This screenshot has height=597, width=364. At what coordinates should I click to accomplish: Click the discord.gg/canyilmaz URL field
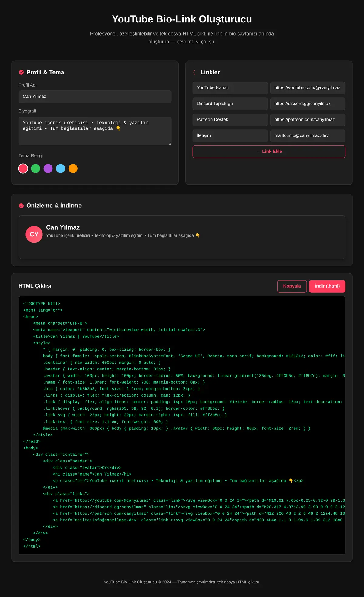click(x=308, y=104)
